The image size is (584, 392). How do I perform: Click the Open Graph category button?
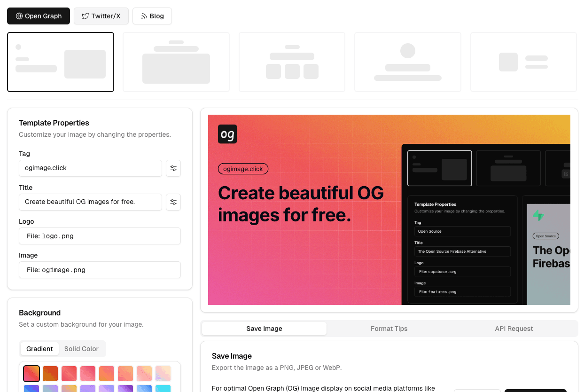click(39, 16)
